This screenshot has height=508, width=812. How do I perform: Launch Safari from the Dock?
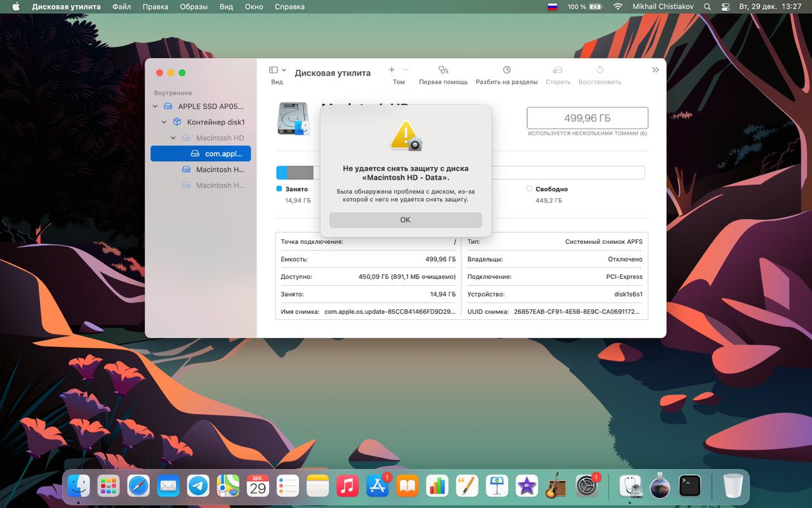point(138,487)
